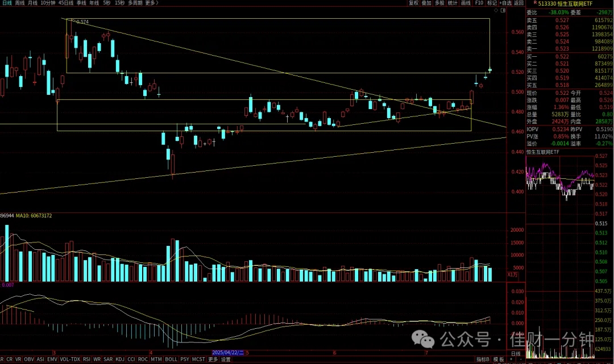Viewport: 614px width, 364px height.
Task: Click the 多股 multi-stock view button
Action: coord(439,3)
